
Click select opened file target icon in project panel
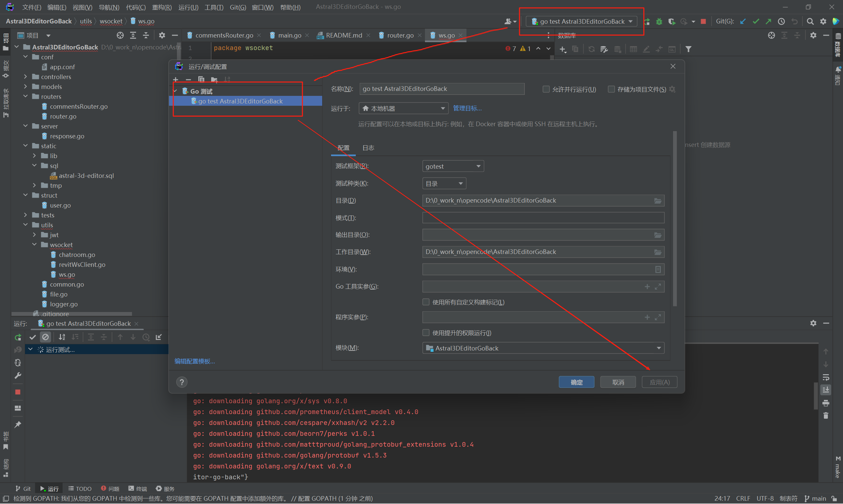click(x=120, y=35)
